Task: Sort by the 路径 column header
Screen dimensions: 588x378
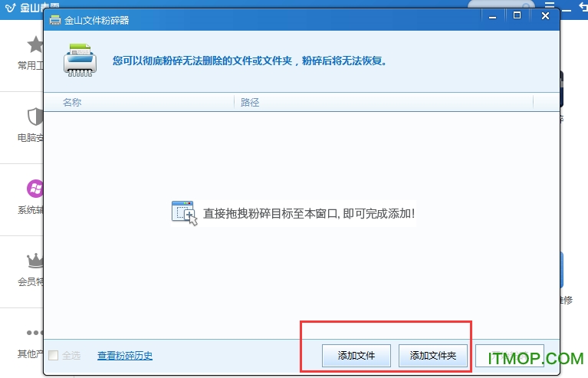Action: pos(250,102)
